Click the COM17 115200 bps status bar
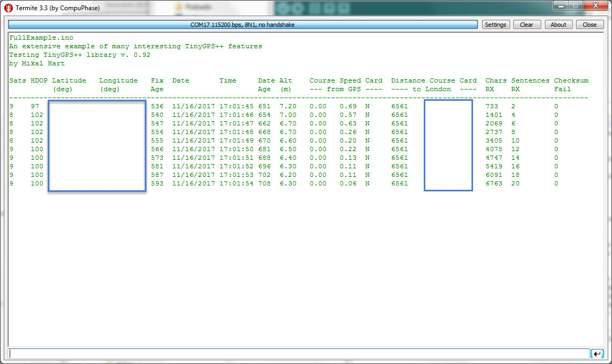The width and height of the screenshot is (612, 364). coord(241,24)
